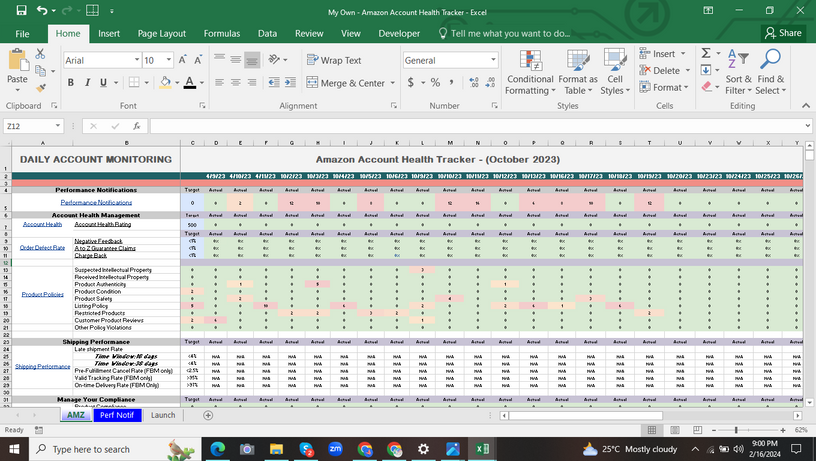The width and height of the screenshot is (816, 461).
Task: Open the font size dropdown showing 10
Action: pos(169,60)
